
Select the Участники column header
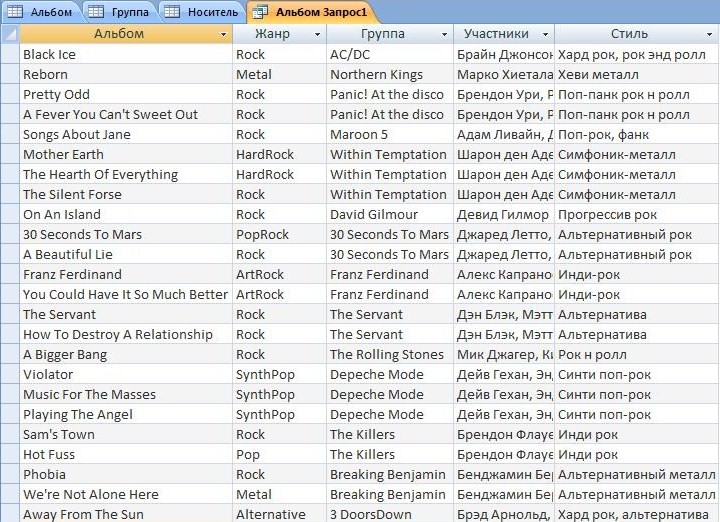pos(504,34)
